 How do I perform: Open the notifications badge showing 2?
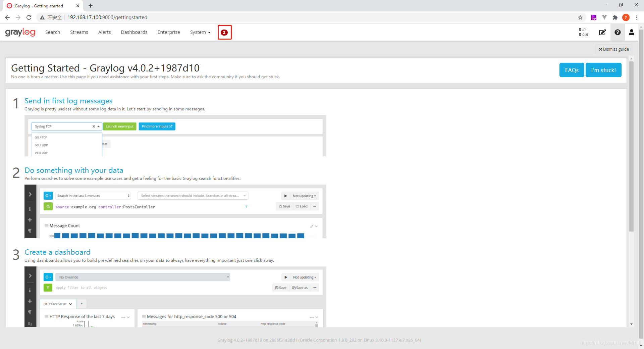pyautogui.click(x=224, y=32)
